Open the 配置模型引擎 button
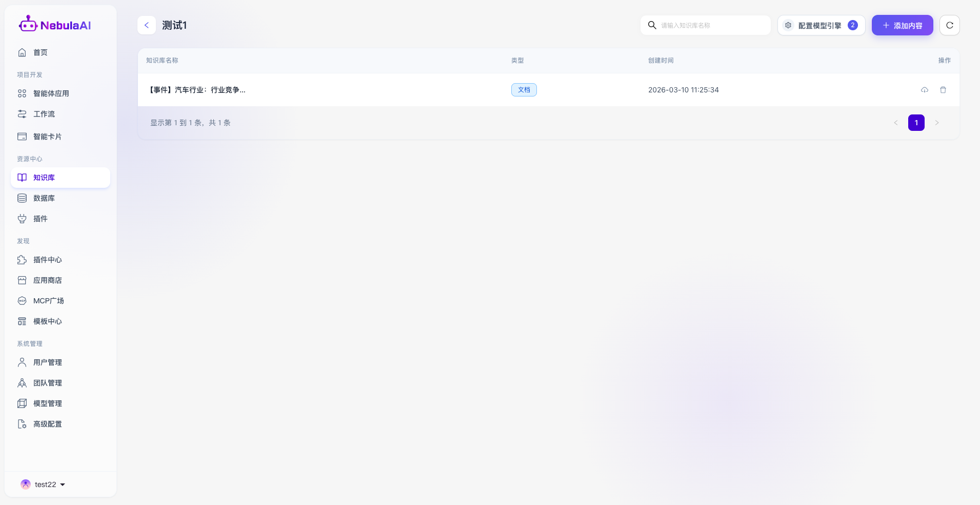Image resolution: width=980 pixels, height=505 pixels. (821, 25)
